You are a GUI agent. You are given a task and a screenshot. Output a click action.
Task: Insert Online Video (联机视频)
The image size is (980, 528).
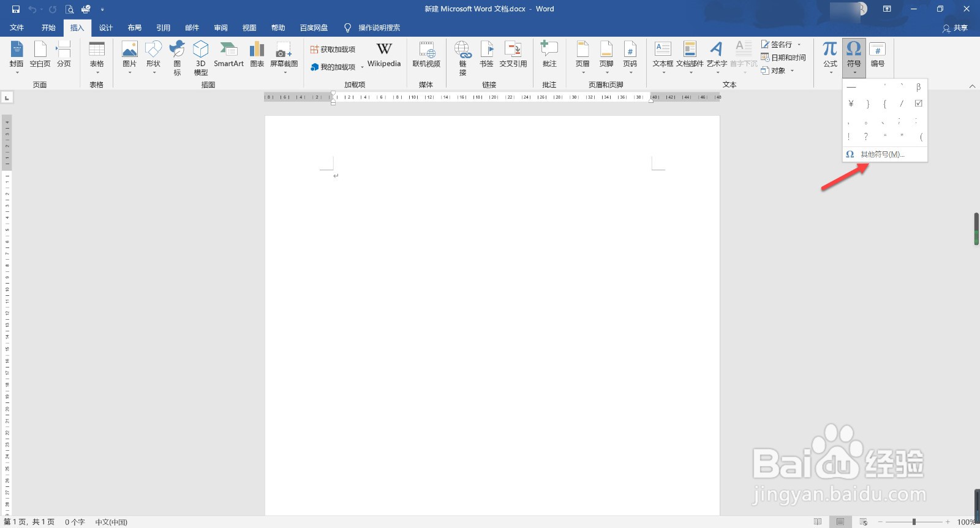click(x=426, y=54)
